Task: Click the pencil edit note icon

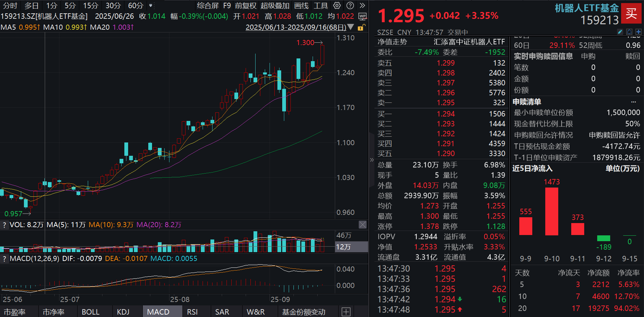Action: [620, 32]
